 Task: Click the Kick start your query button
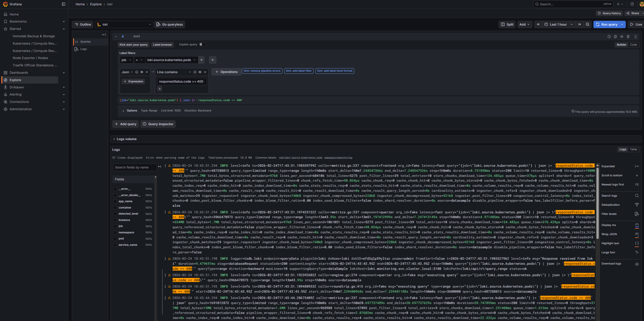coord(133,45)
